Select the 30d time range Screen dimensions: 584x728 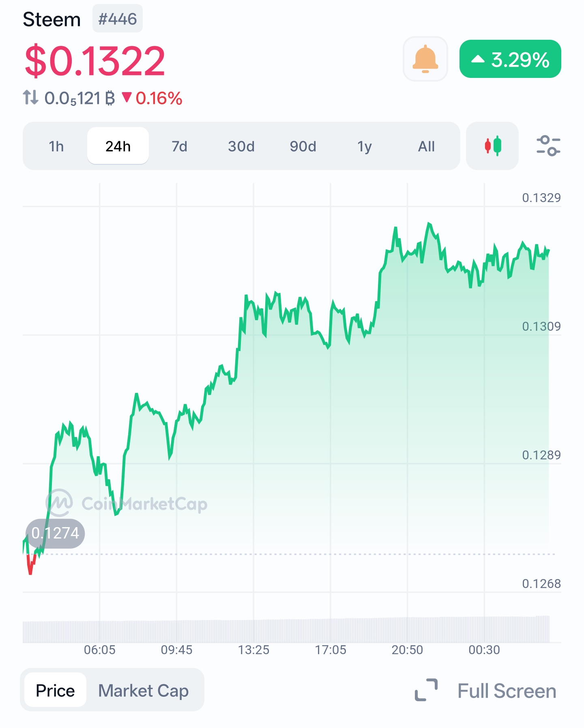coord(241,146)
